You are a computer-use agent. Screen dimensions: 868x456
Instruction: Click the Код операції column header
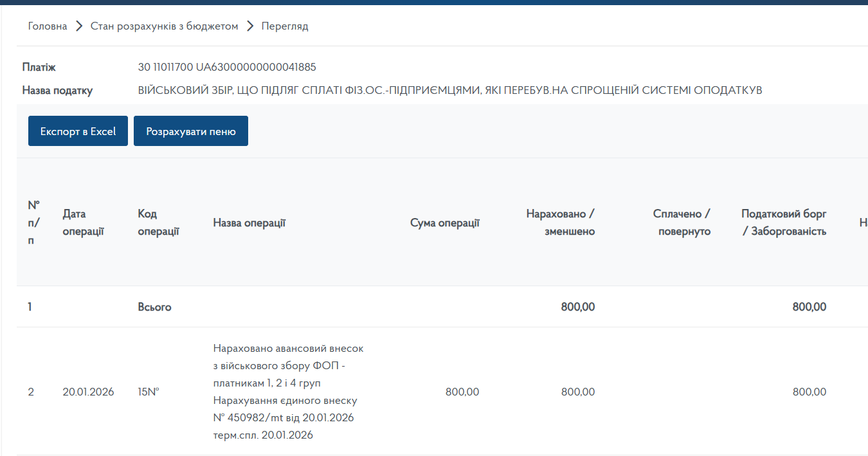tap(158, 223)
